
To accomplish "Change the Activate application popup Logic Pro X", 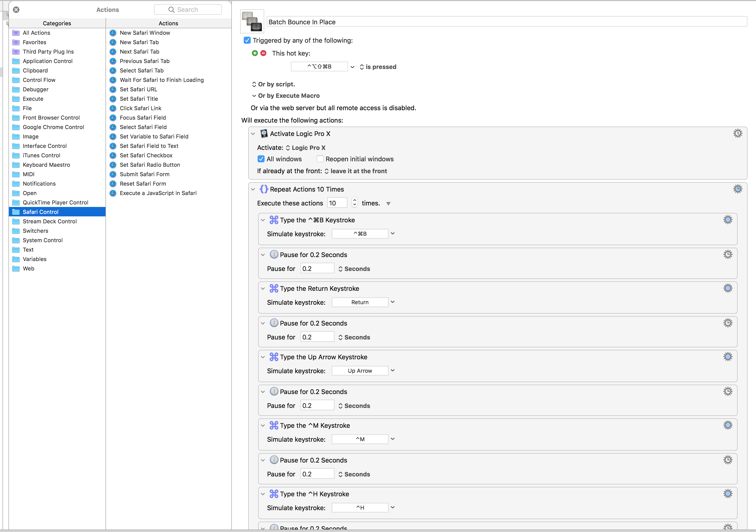I will point(305,147).
